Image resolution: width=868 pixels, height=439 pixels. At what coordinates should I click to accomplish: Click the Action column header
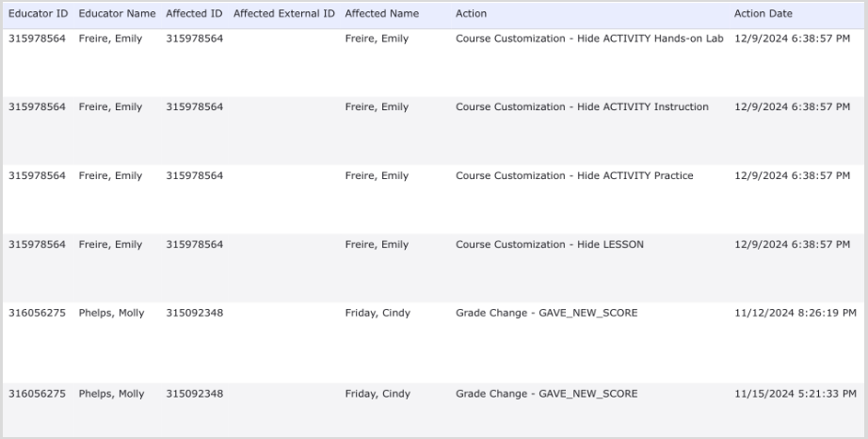471,14
